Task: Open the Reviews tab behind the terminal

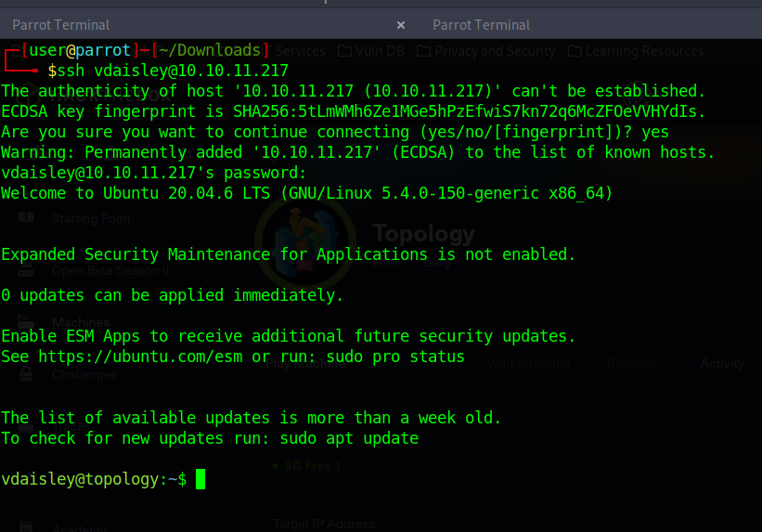Action: (630, 364)
